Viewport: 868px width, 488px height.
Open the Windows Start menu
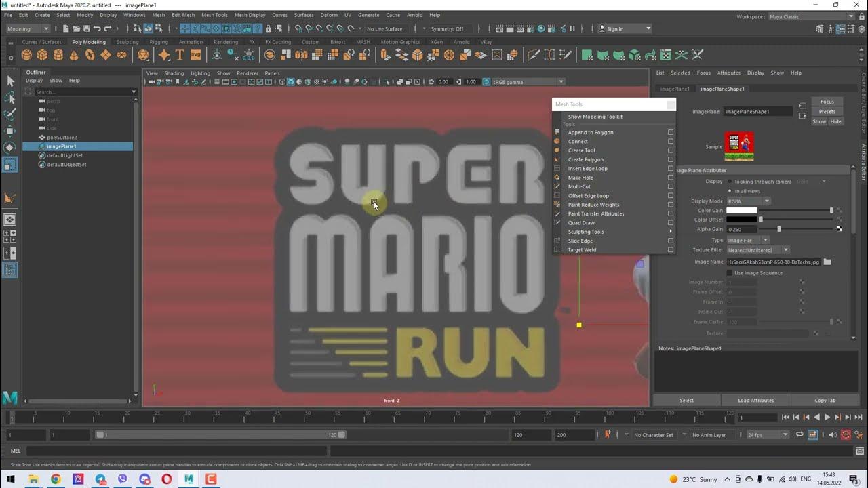pos(11,479)
